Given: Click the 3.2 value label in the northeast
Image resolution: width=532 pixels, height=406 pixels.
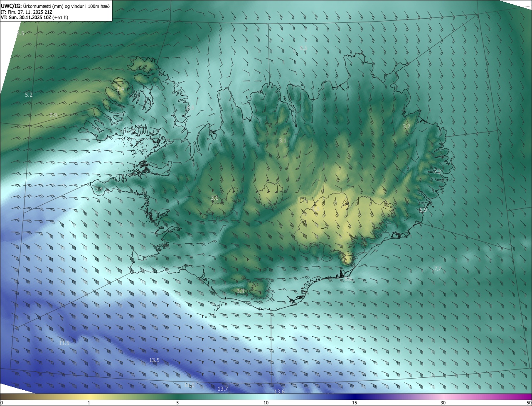Looking at the screenshot, I should coord(406,126).
